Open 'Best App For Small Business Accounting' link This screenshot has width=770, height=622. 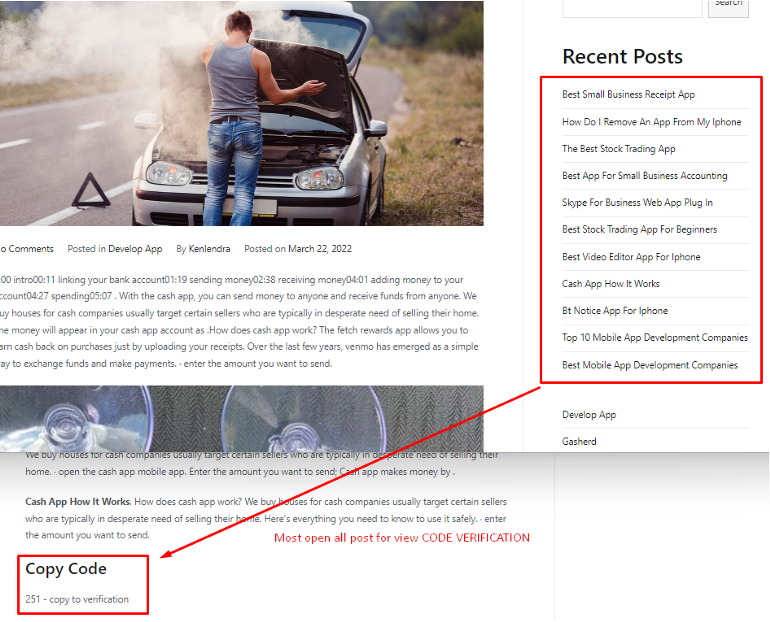[x=644, y=176]
